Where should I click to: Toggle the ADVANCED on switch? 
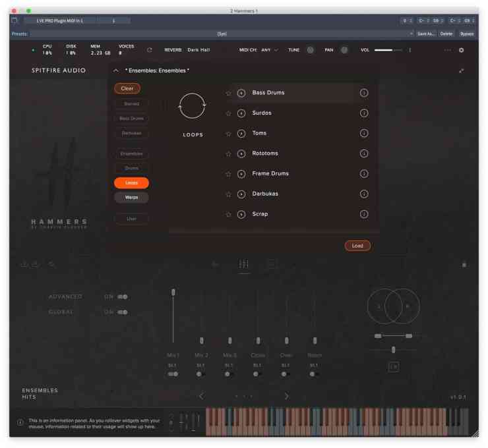pos(122,297)
